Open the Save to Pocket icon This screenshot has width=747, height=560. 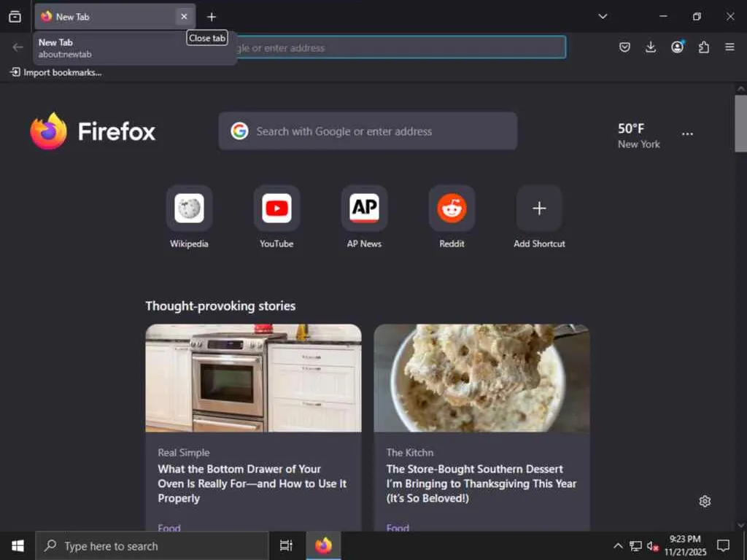click(x=624, y=47)
